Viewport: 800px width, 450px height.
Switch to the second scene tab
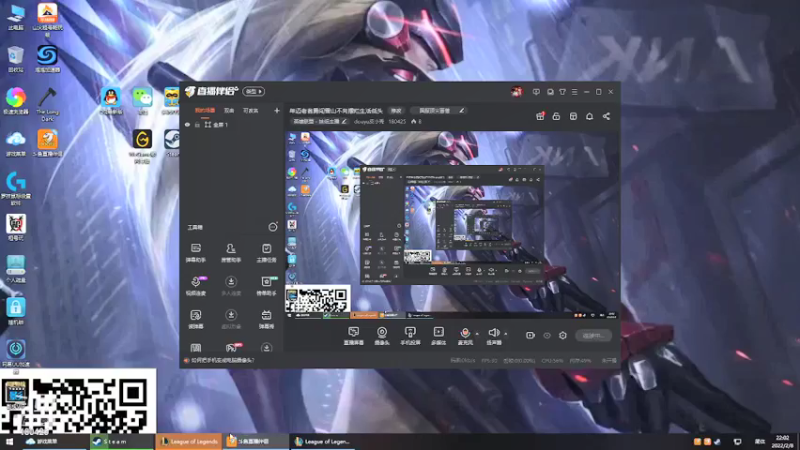229,110
